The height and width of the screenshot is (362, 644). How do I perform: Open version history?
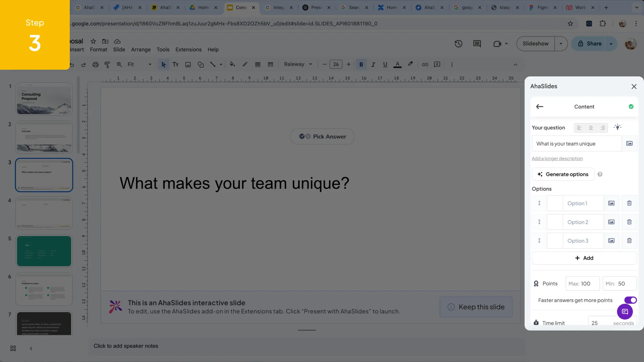pyautogui.click(x=459, y=44)
